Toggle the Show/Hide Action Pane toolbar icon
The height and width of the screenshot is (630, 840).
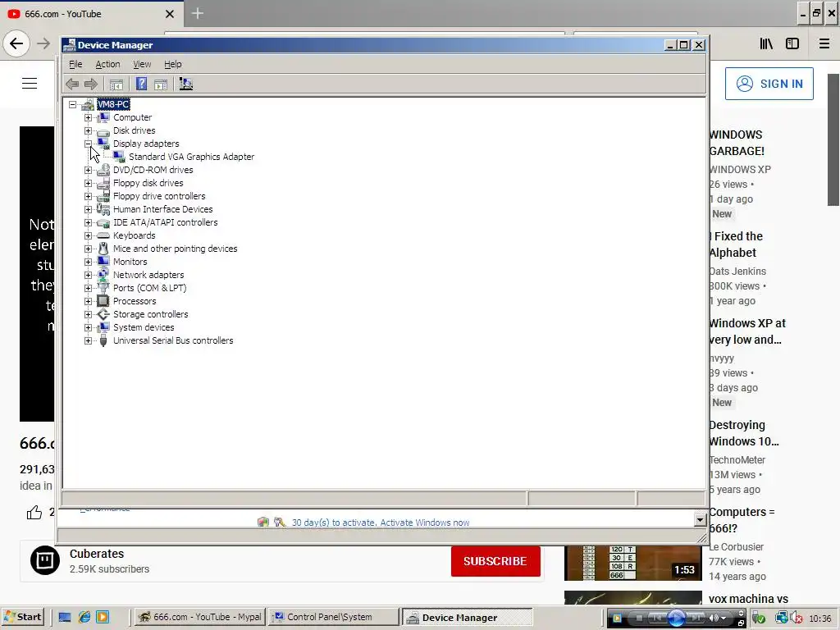(161, 84)
